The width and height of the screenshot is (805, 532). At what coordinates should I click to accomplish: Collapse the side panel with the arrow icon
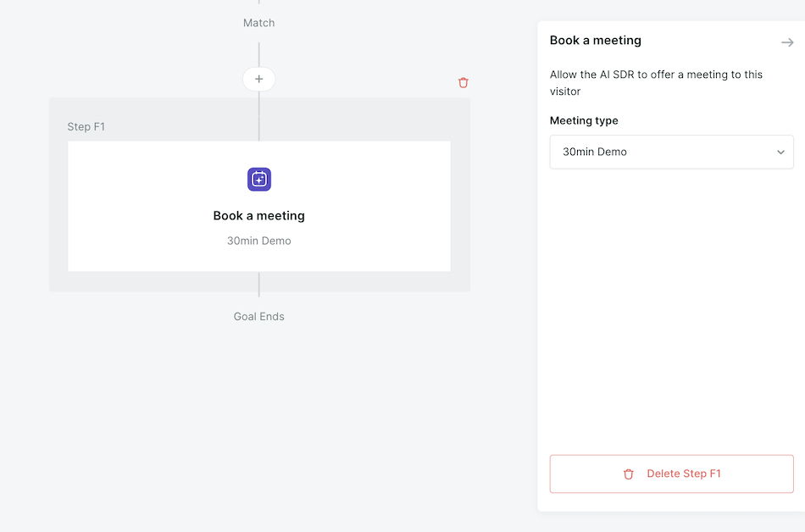[787, 42]
